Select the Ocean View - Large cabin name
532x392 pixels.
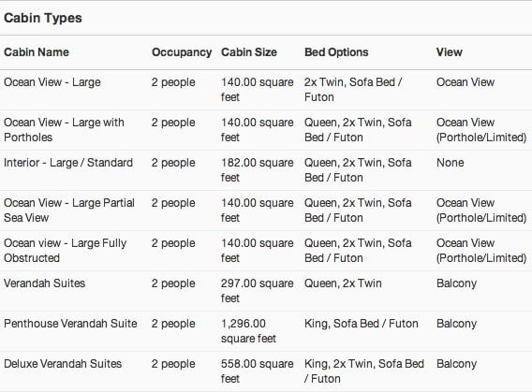point(52,82)
